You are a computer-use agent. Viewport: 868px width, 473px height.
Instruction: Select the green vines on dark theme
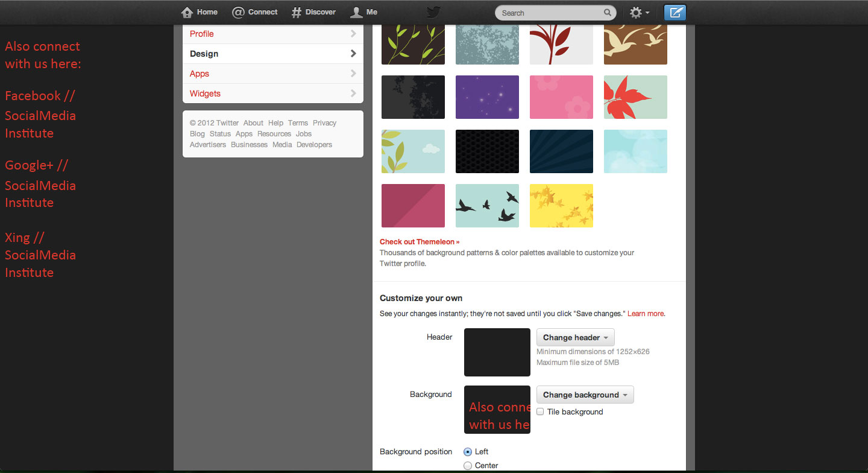413,45
